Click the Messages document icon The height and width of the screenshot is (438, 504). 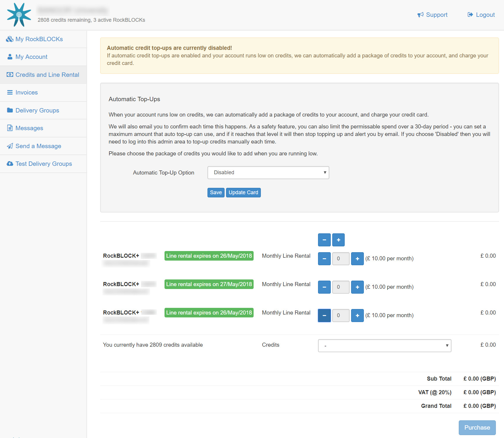(10, 128)
